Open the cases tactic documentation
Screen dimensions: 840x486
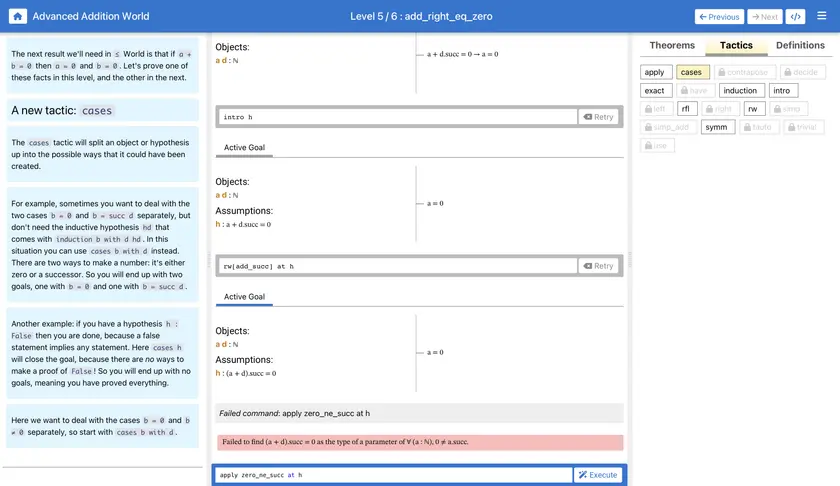point(691,72)
